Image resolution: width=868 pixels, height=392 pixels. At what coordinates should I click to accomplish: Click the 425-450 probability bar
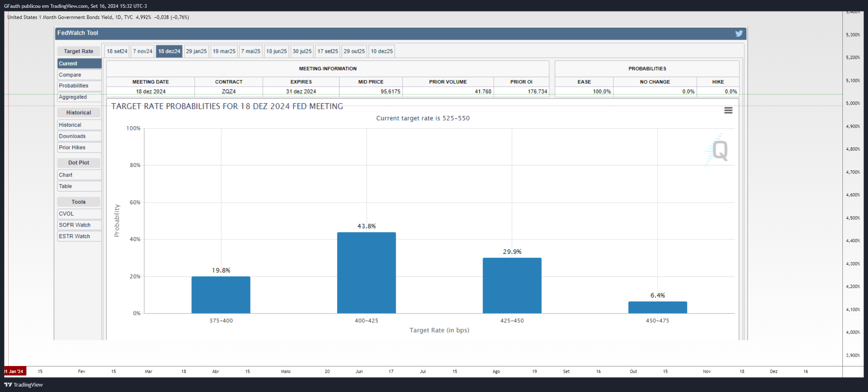point(512,286)
